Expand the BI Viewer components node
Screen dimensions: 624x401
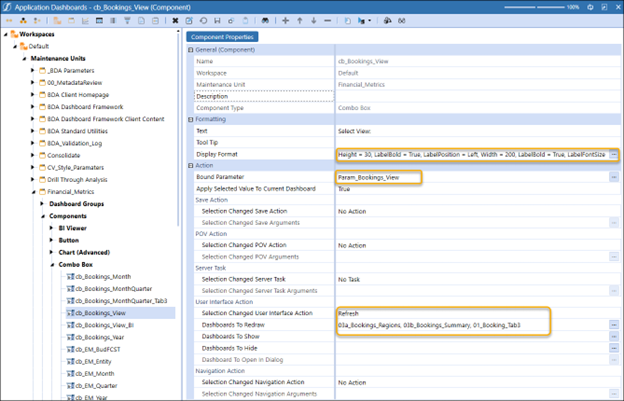tap(51, 228)
